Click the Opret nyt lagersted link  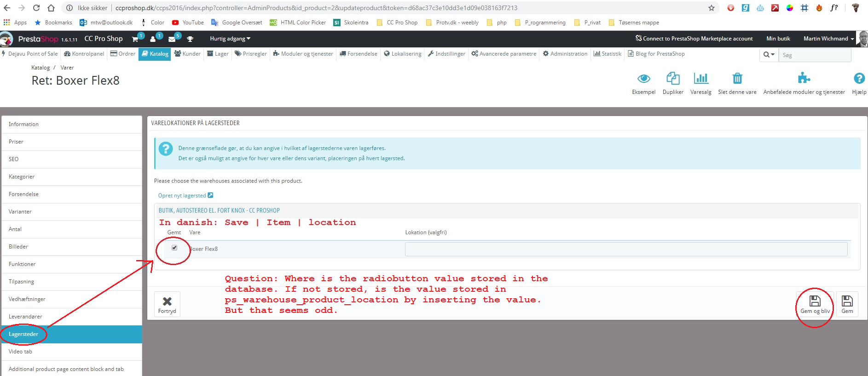pos(185,196)
